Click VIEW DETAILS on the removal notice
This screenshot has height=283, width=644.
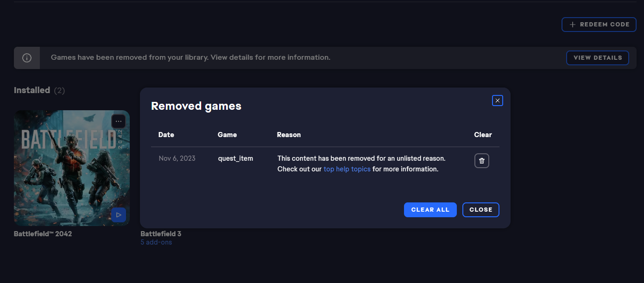pos(597,57)
